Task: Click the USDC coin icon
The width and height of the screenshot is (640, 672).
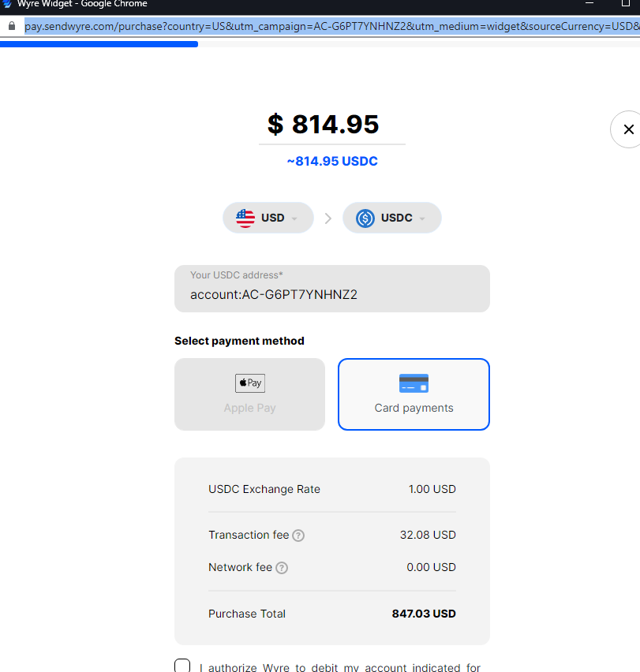Action: tap(365, 218)
